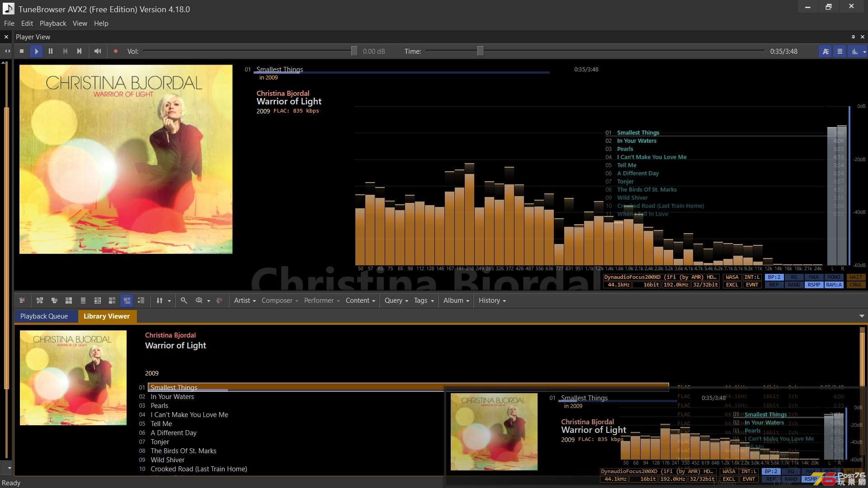Viewport: 868px width, 488px height.
Task: Open the History dropdown
Action: click(492, 300)
